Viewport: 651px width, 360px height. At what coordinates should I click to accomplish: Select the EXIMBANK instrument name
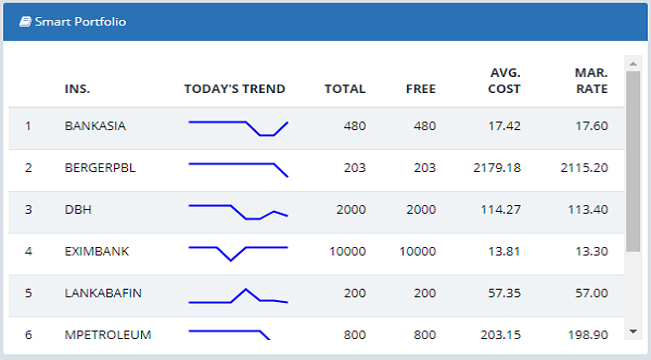click(x=97, y=251)
